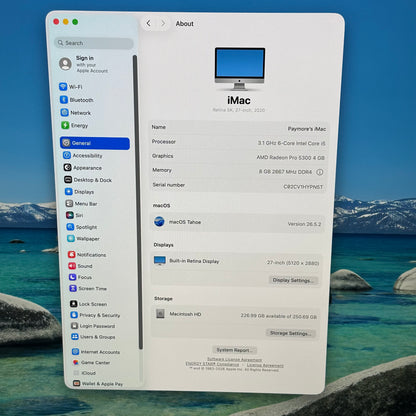Screen dimensions: 416x416
Task: Select the serial number C02CVTHYPN5T
Action: (x=303, y=187)
